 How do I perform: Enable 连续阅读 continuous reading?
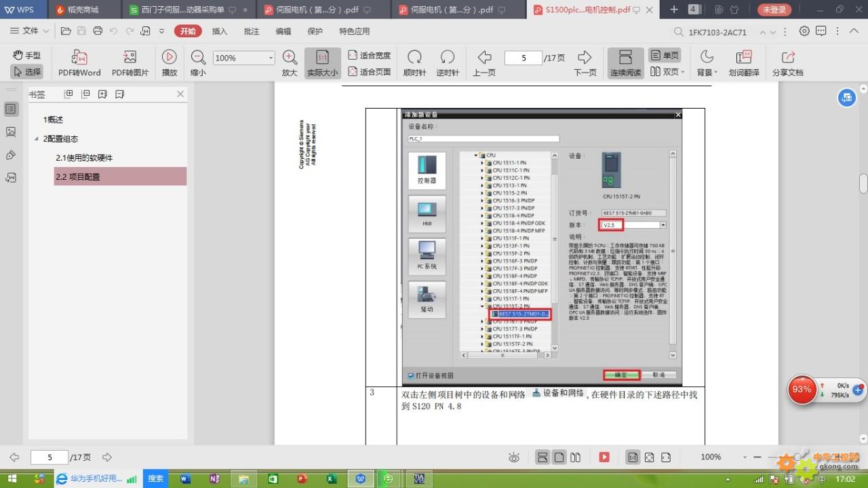pos(625,63)
